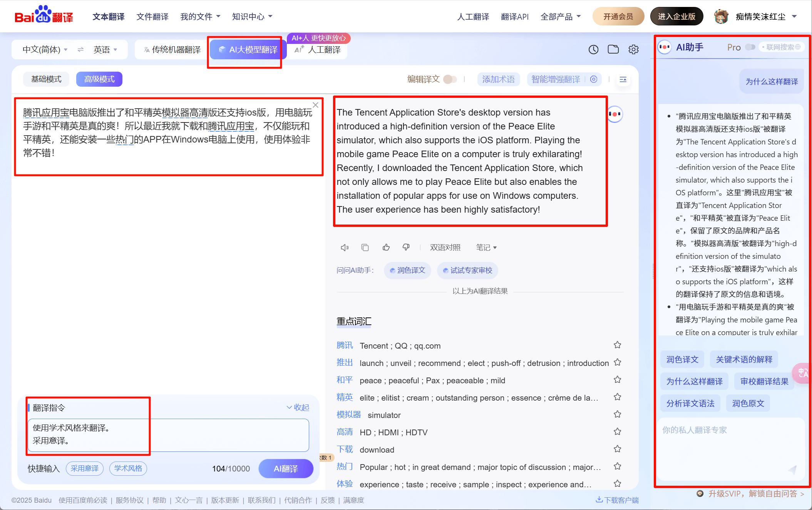This screenshot has height=510, width=812.
Task: Open the settings gear icon
Action: (x=633, y=49)
